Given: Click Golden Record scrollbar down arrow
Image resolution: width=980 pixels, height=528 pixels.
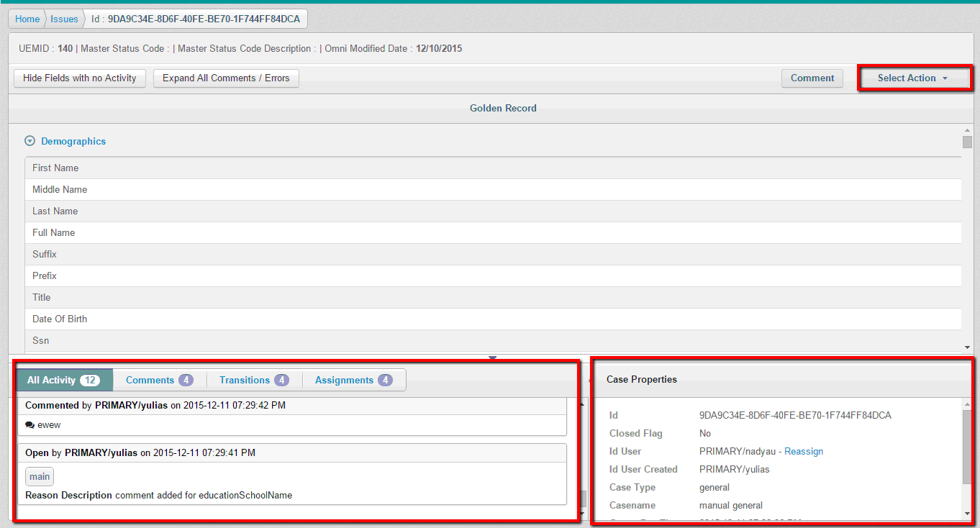Looking at the screenshot, I should tap(967, 347).
